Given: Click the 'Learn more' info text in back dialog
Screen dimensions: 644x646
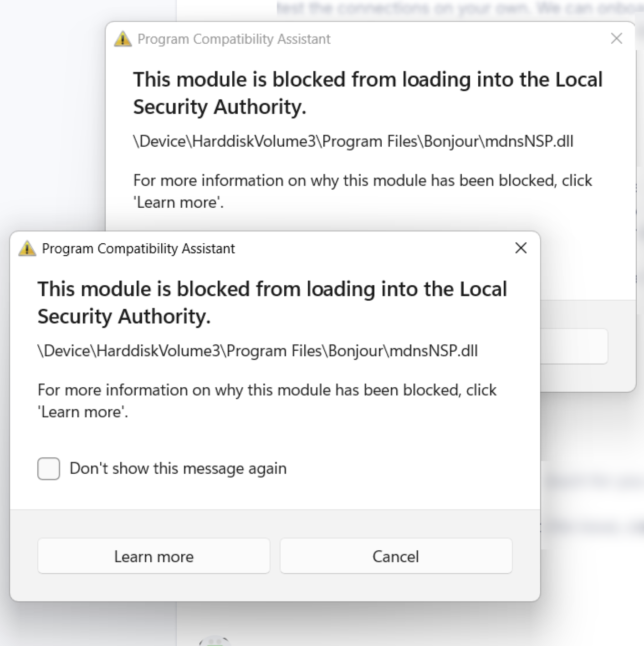Looking at the screenshot, I should point(363,191).
